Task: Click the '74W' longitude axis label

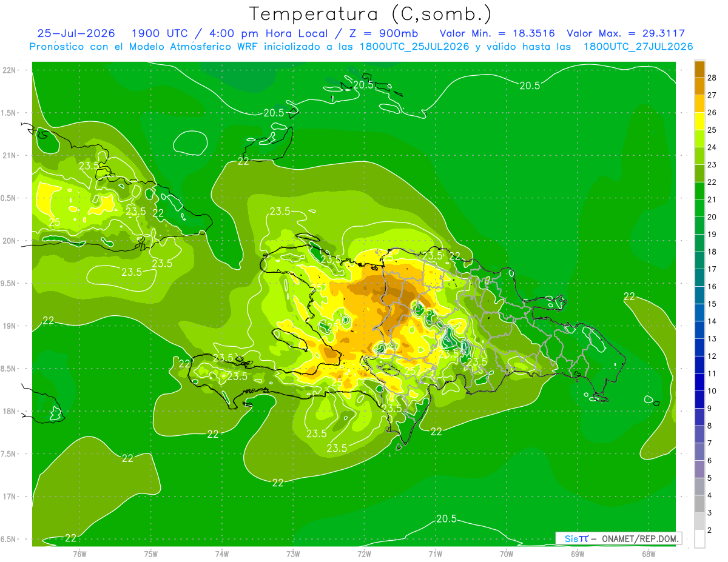Action: [x=222, y=553]
